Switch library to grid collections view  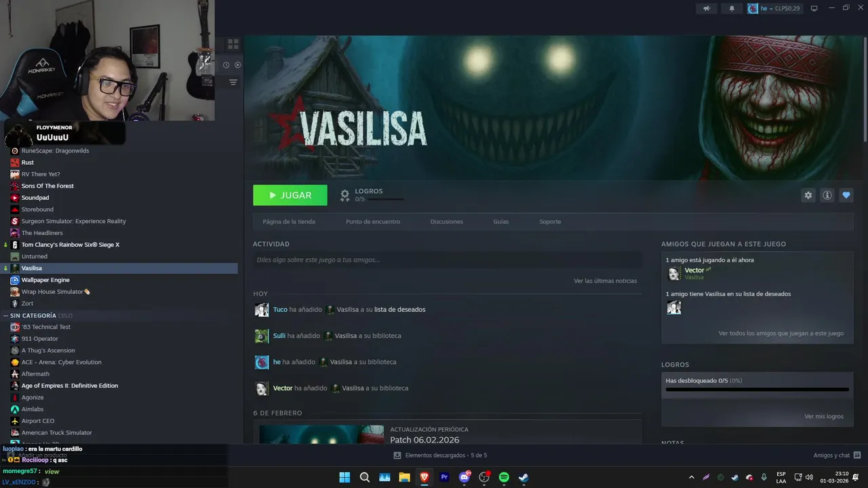(x=233, y=44)
